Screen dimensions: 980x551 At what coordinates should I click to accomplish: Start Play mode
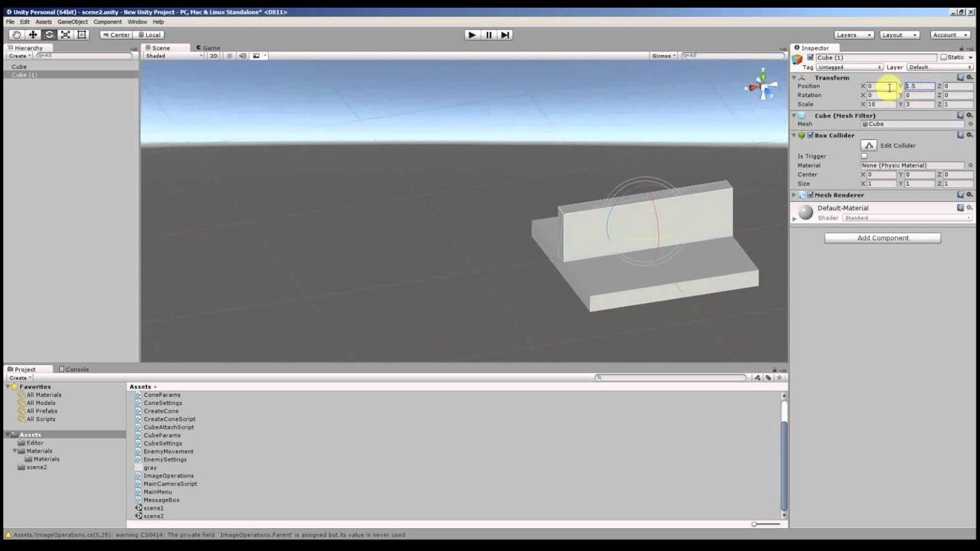(472, 34)
